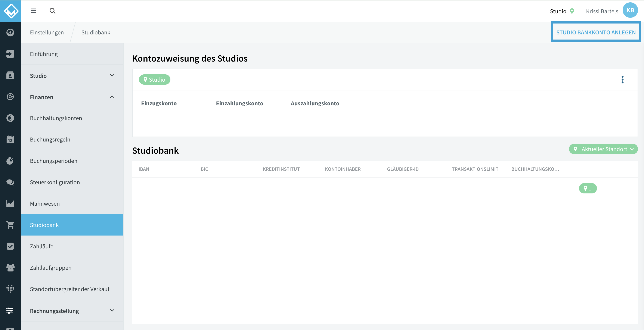Open the check-in arrow icon in sidebar
The width and height of the screenshot is (644, 330).
[10, 54]
